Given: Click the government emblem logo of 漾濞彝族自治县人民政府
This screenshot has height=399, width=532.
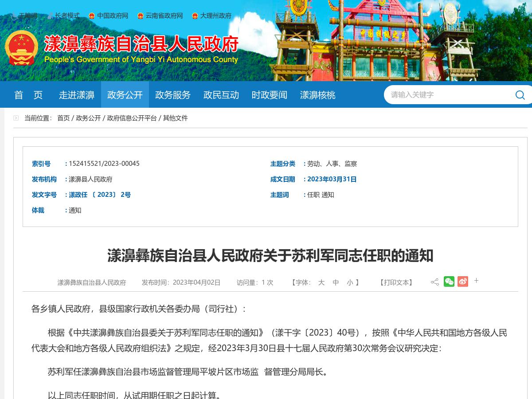Looking at the screenshot, I should (x=21, y=48).
